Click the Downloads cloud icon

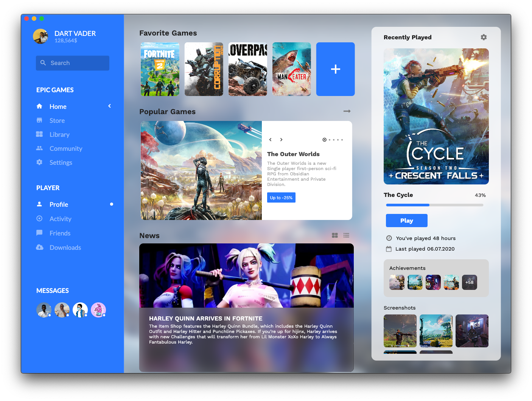pyautogui.click(x=40, y=247)
